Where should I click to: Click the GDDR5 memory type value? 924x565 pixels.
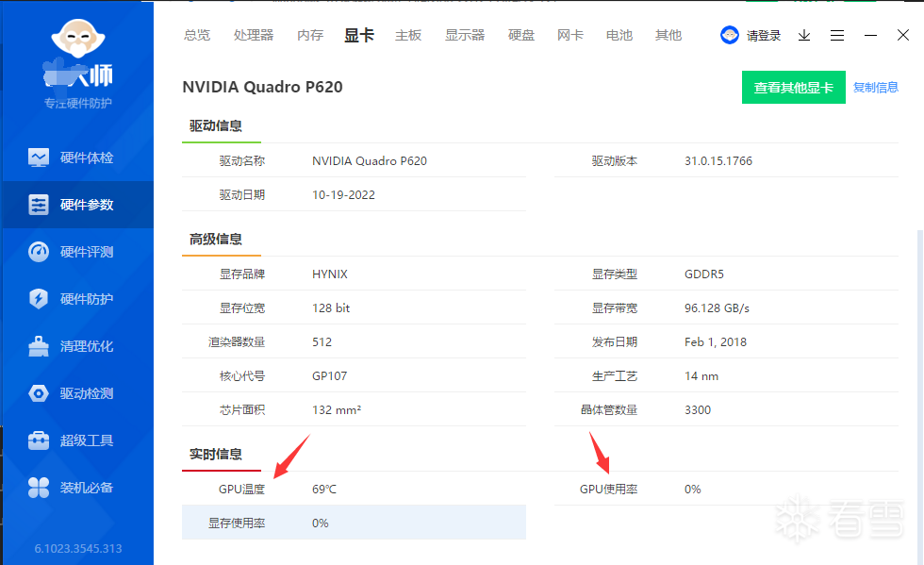tap(704, 274)
